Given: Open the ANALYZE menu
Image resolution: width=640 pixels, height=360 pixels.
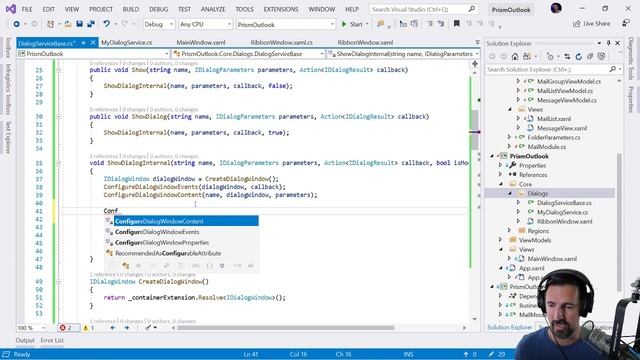Looking at the screenshot, I should pos(213,9).
